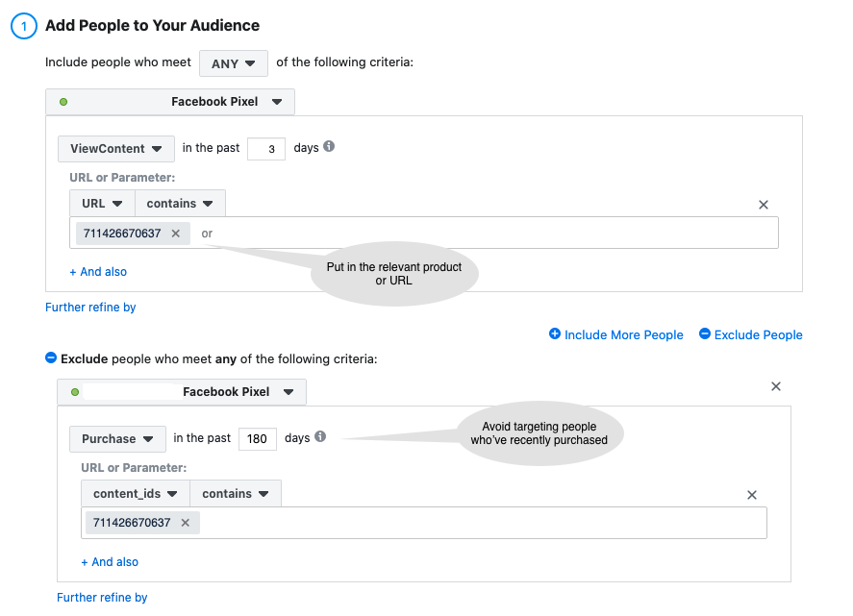Click the minus icon beside Exclude heading

[51, 358]
